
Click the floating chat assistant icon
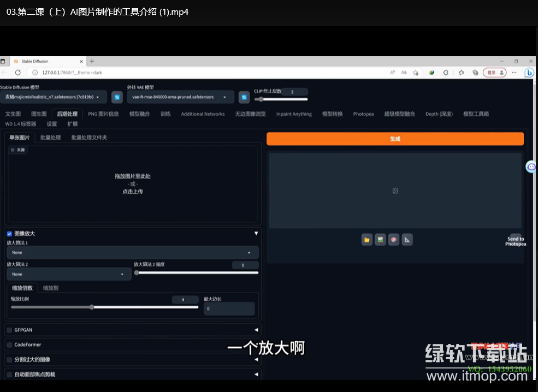[531, 167]
